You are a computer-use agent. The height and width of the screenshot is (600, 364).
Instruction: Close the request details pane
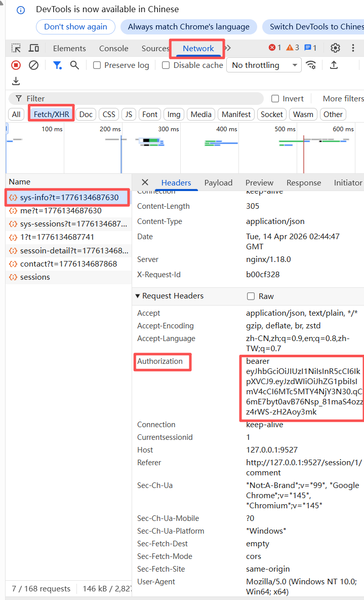point(145,182)
